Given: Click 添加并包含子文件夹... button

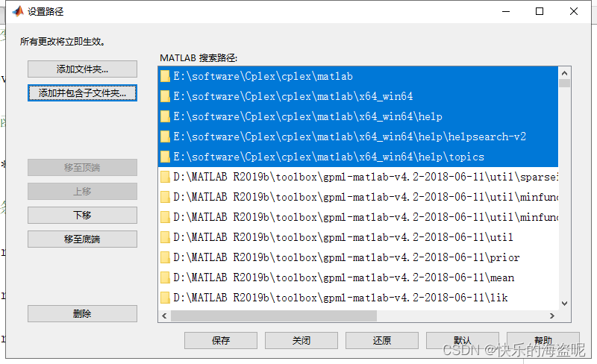Looking at the screenshot, I should pos(82,93).
